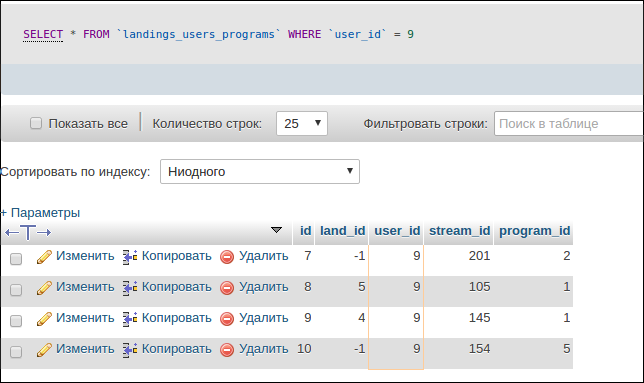Click stream_id cell value 145
Image resolution: width=644 pixels, height=383 pixels.
tap(479, 318)
